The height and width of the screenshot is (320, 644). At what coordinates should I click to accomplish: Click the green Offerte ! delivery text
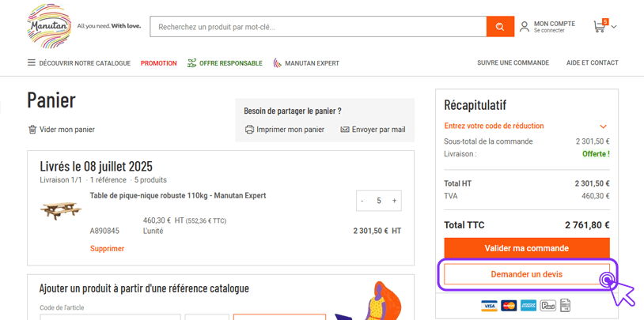[596, 154]
